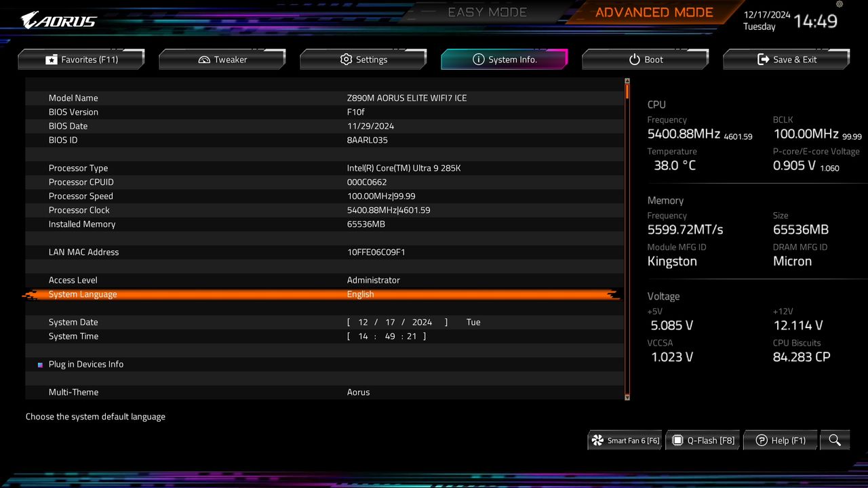Click the System Time seconds field
This screenshot has height=488, width=868.
[412, 337]
